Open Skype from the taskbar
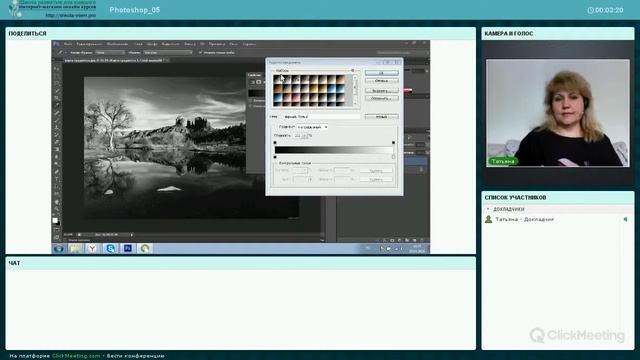This screenshot has width=640, height=360. [x=110, y=248]
